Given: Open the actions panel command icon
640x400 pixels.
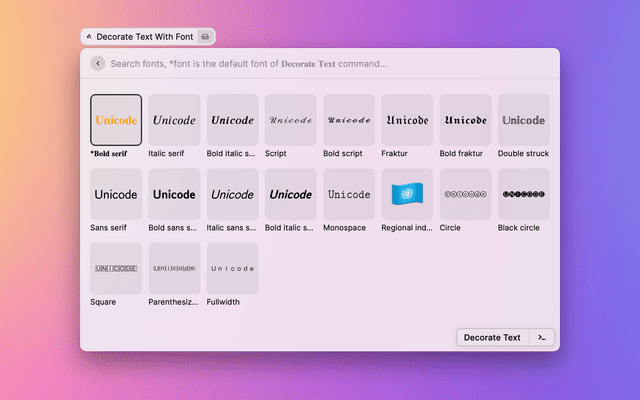Looking at the screenshot, I should 541,337.
